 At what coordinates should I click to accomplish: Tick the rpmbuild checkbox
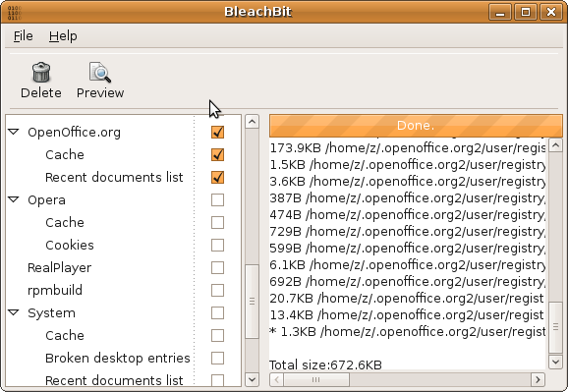click(x=217, y=290)
